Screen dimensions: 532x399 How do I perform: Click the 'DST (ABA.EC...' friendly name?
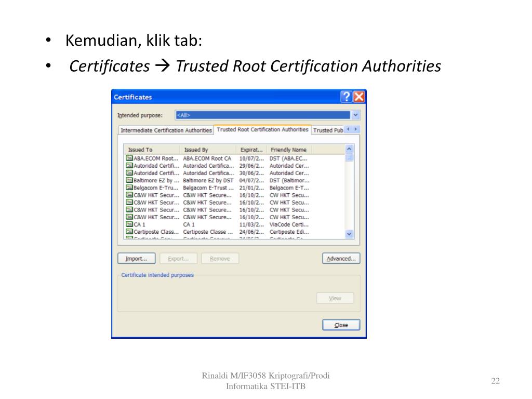(x=288, y=158)
